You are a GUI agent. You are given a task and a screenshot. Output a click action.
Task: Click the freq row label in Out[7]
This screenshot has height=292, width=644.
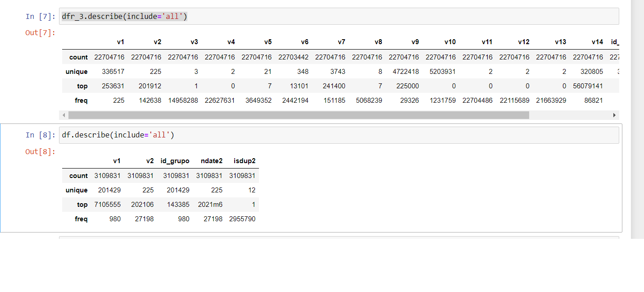pyautogui.click(x=81, y=100)
